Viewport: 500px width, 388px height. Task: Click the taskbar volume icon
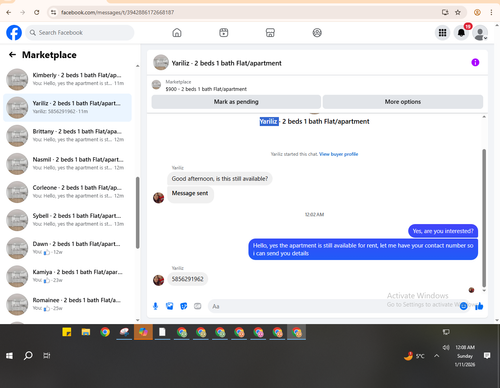[446, 347]
